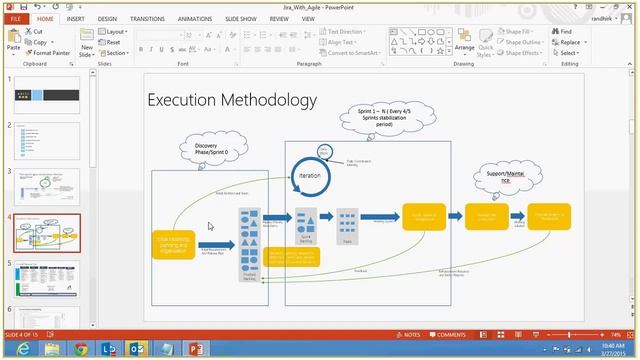The image size is (640, 360).
Task: Toggle the NOTES pane in status bar
Action: point(408,335)
